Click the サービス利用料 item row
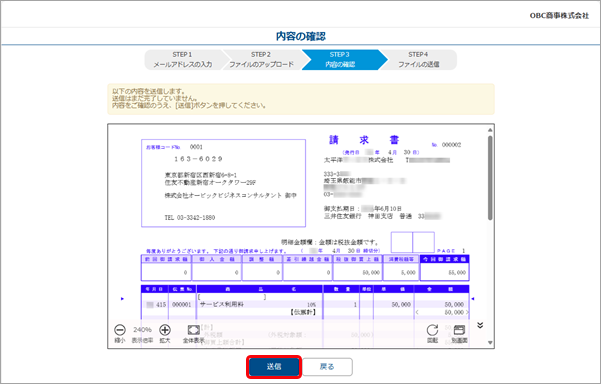The height and width of the screenshot is (384, 601). click(x=305, y=305)
